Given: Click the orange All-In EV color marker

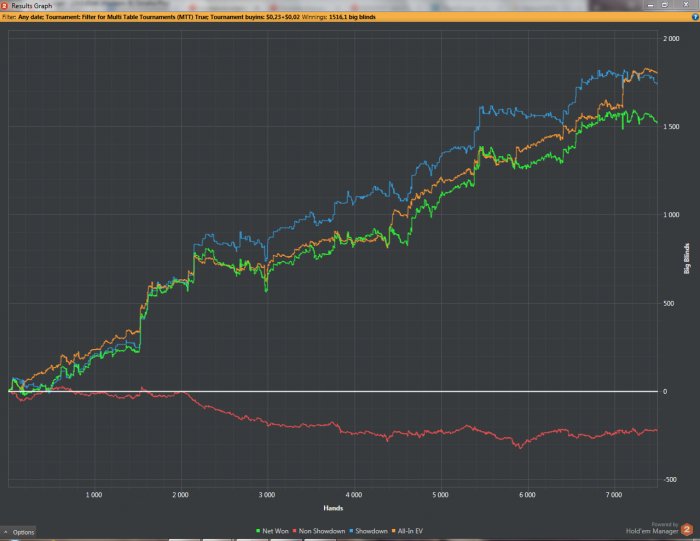Looking at the screenshot, I should 394,531.
